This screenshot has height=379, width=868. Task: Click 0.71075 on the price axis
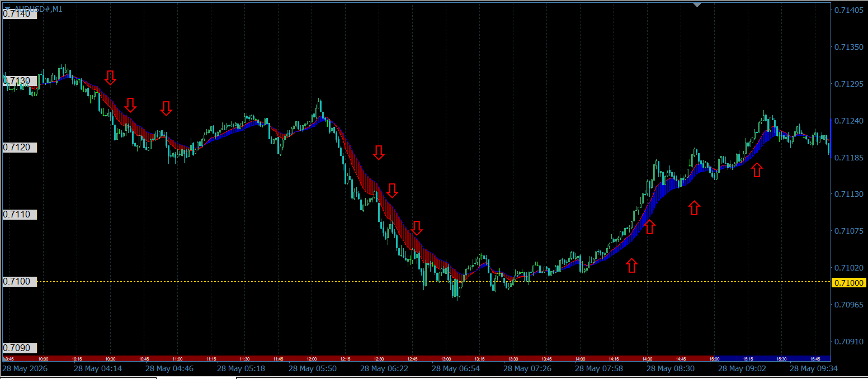coord(850,231)
